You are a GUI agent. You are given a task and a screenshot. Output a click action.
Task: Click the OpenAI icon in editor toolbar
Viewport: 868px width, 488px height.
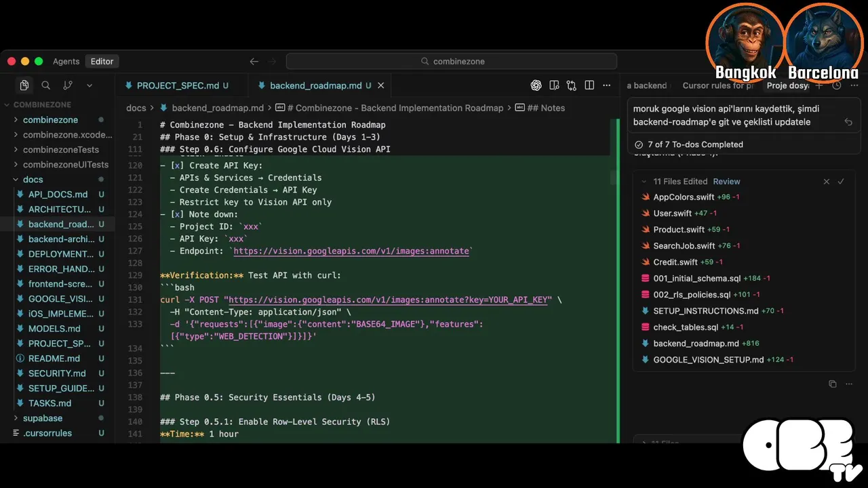536,85
